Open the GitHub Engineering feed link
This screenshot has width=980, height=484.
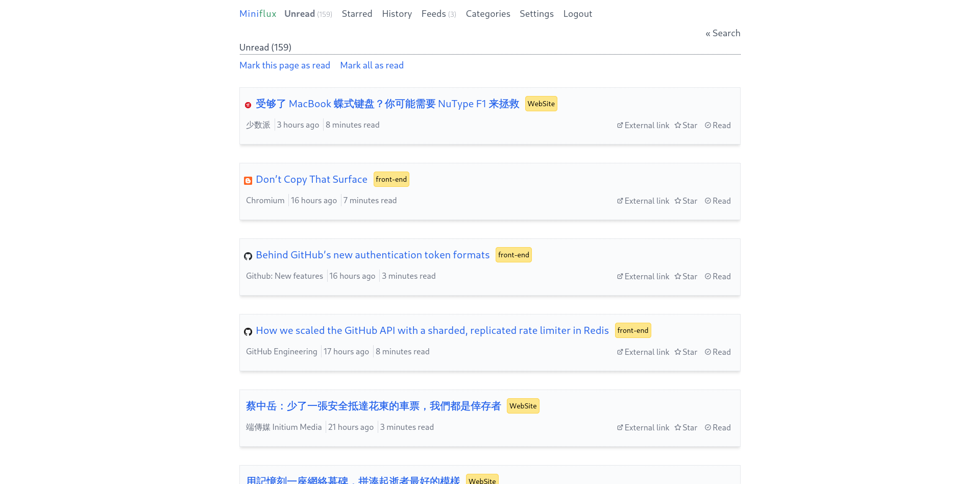(x=282, y=352)
